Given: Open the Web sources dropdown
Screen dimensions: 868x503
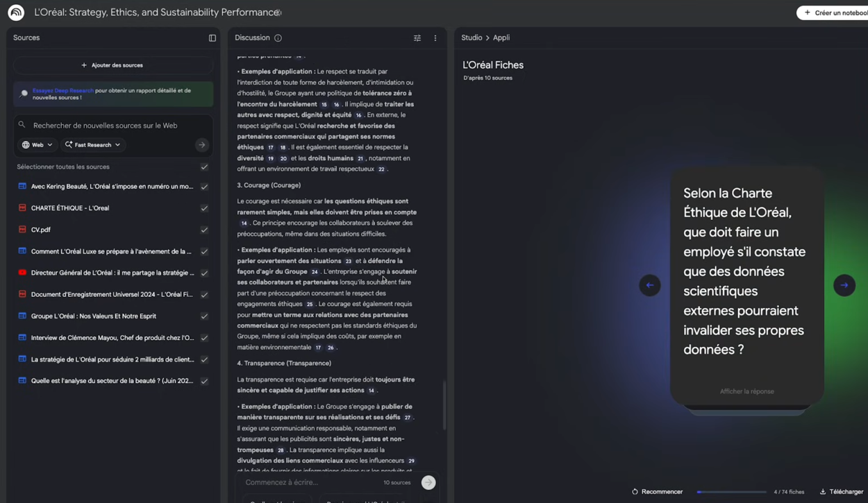Looking at the screenshot, I should (x=37, y=144).
